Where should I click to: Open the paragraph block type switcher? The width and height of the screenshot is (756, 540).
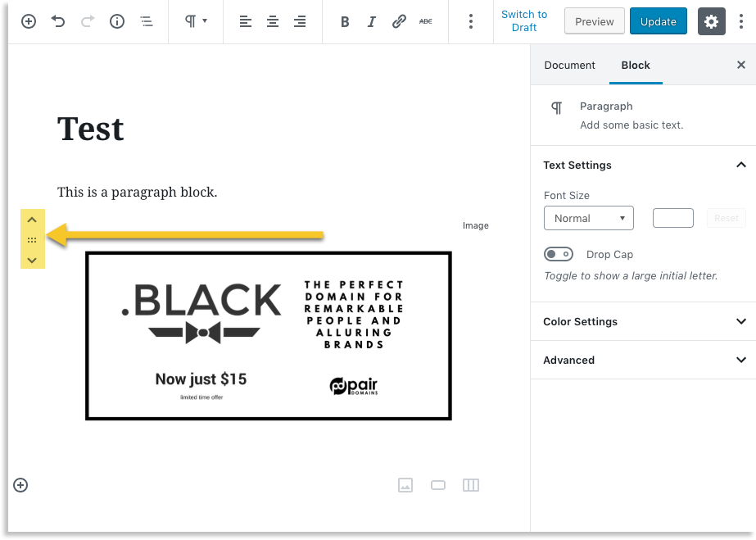point(196,22)
